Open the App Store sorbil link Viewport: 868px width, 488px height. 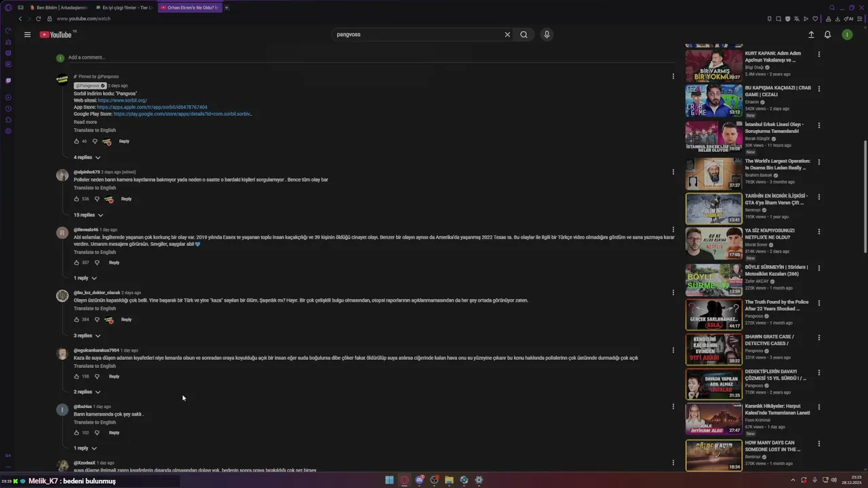point(152,107)
